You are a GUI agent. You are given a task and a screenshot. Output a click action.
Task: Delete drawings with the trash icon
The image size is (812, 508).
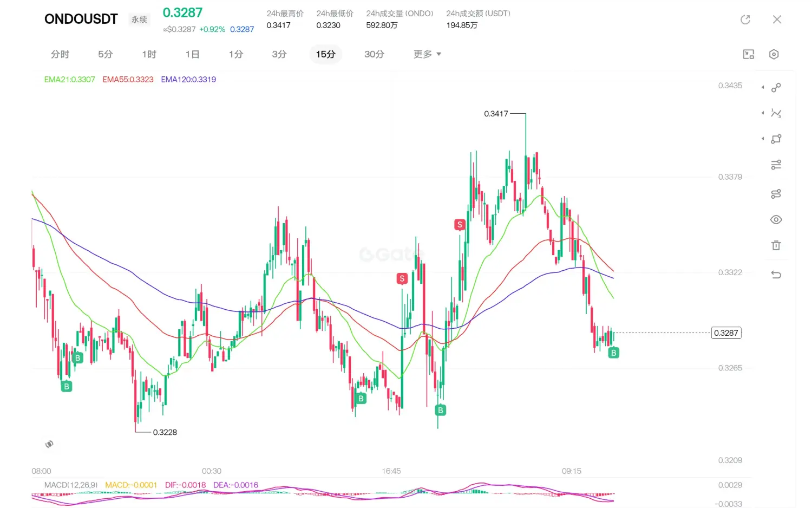[x=776, y=245]
